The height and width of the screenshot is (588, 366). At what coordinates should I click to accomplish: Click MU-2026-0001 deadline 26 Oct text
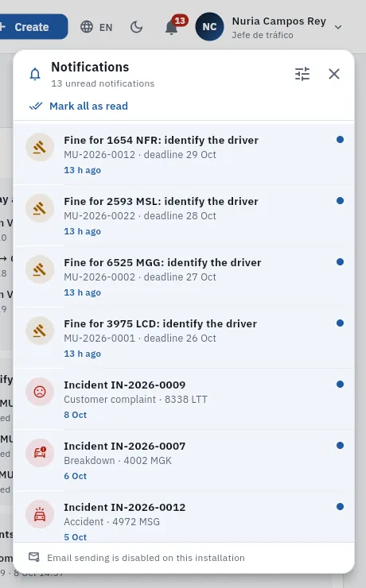click(x=140, y=338)
